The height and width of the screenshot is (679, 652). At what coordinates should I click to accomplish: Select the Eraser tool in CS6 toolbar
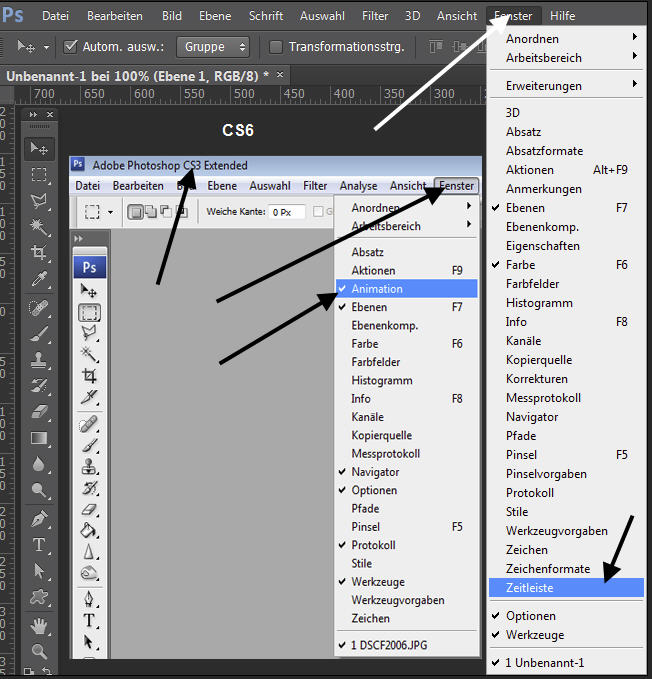(39, 411)
